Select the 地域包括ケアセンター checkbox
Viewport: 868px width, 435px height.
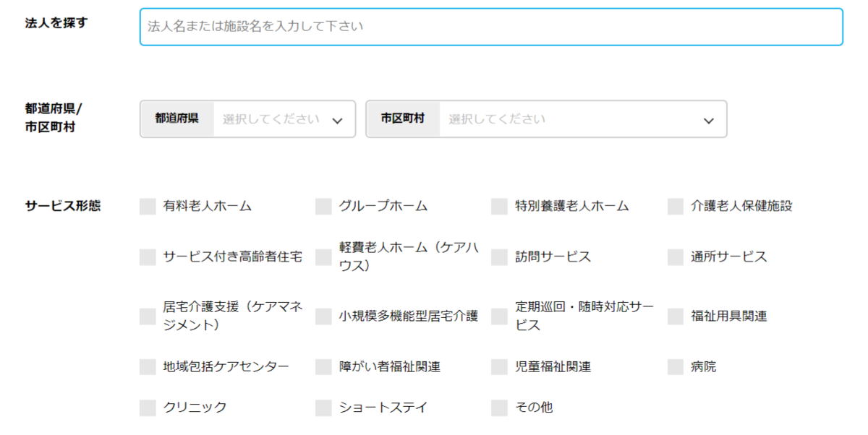tap(148, 367)
